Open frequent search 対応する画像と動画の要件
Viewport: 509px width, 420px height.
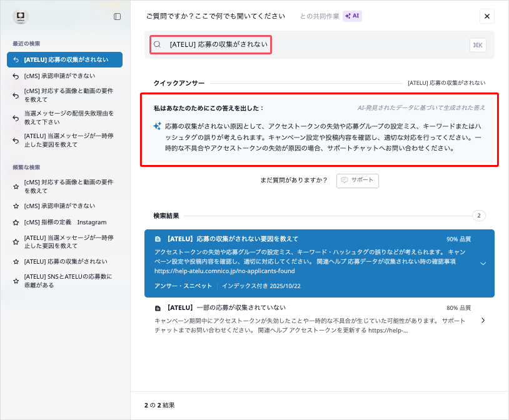click(x=68, y=186)
